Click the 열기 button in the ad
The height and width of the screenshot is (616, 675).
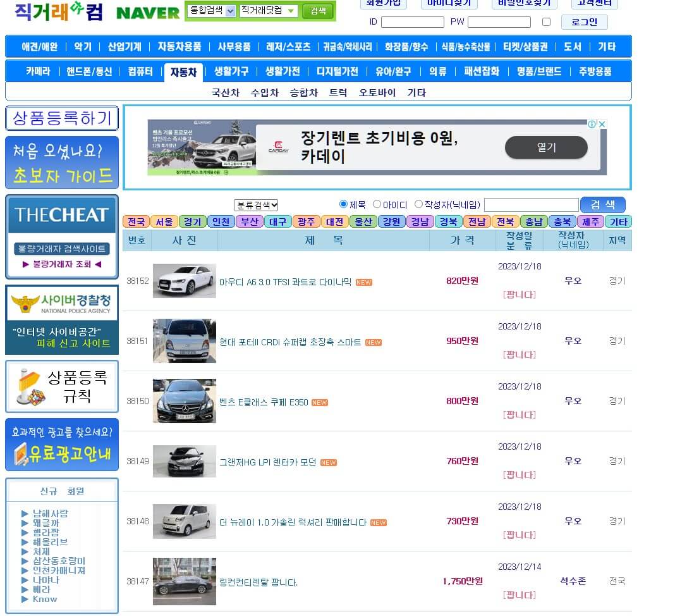[546, 147]
